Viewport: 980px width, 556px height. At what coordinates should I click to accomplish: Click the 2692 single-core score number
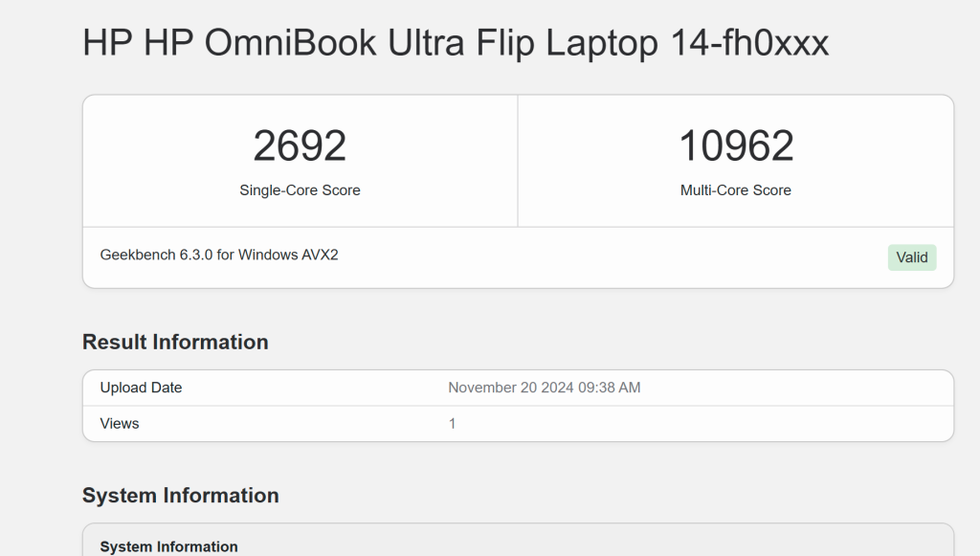point(300,146)
